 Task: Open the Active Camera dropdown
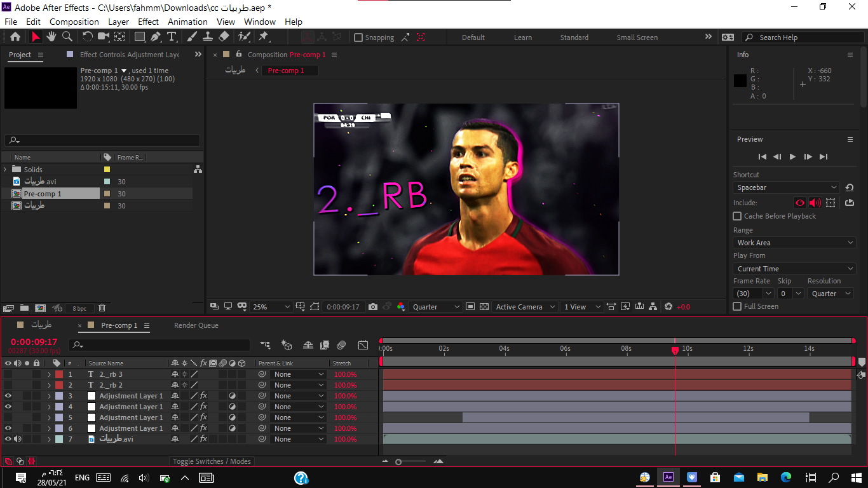pos(525,307)
